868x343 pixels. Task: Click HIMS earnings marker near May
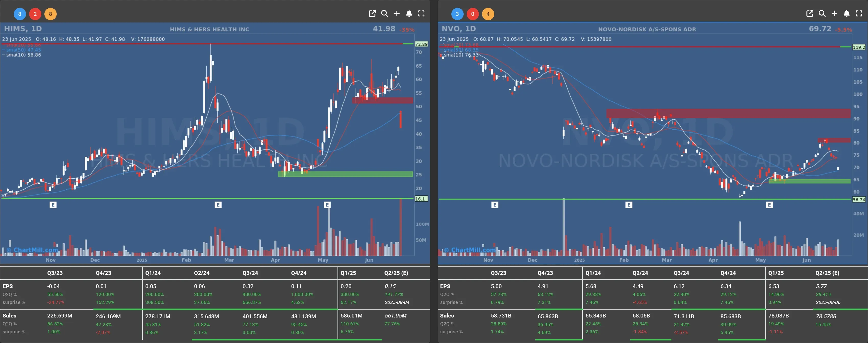(x=327, y=205)
